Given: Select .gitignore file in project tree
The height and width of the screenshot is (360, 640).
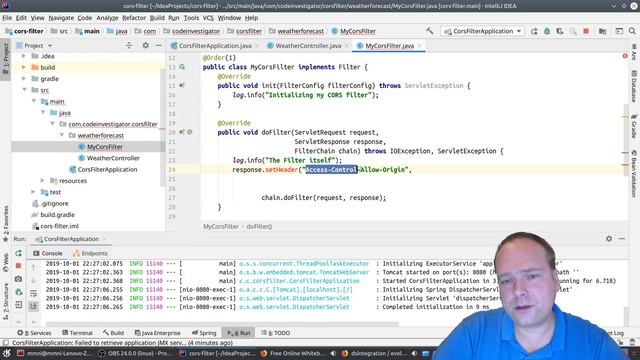Looking at the screenshot, I should [54, 203].
